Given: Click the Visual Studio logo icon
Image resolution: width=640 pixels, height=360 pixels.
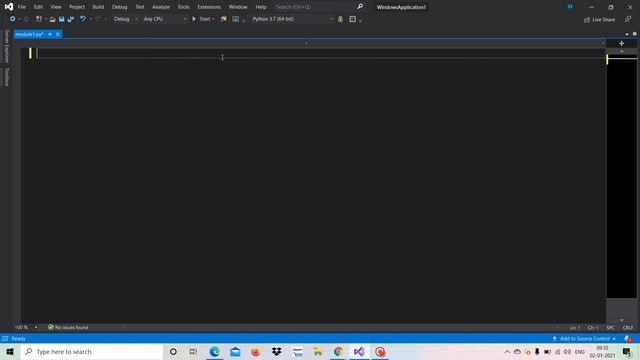Looking at the screenshot, I should [x=9, y=7].
